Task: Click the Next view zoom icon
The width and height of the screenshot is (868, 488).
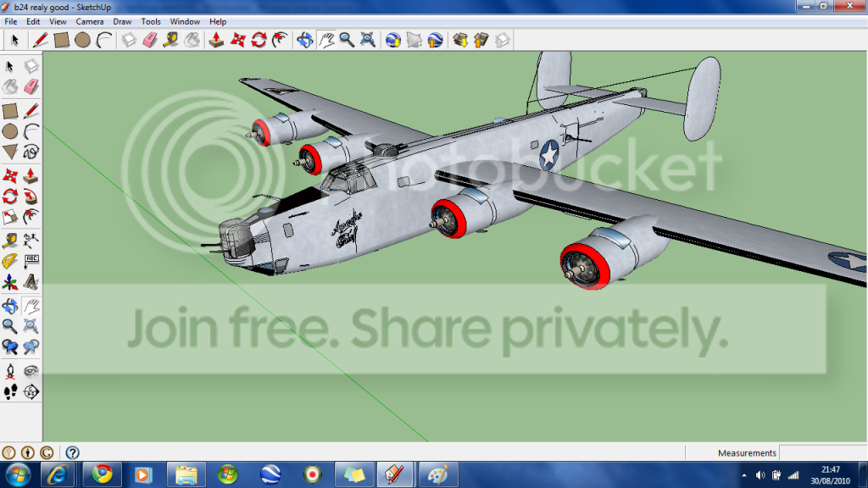Action: [x=31, y=347]
